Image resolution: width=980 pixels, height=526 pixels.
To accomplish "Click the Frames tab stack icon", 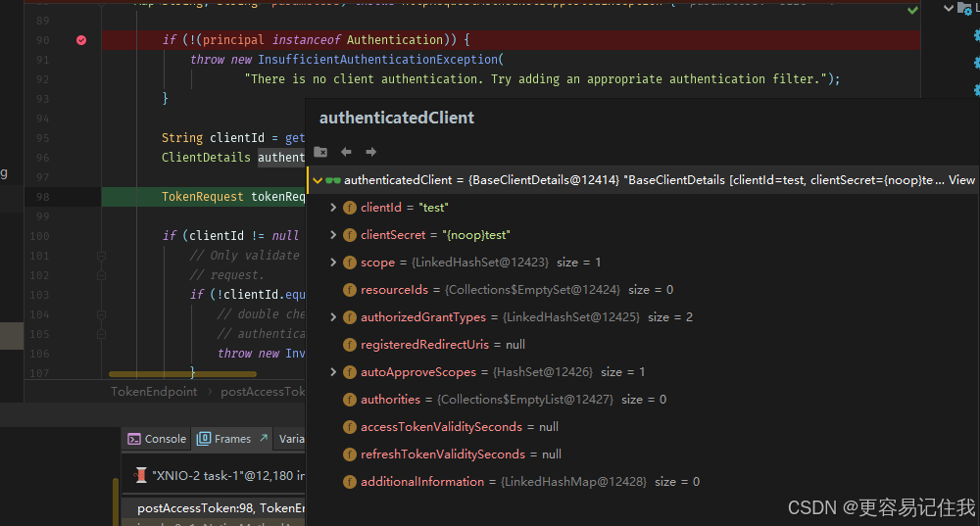I will [203, 439].
